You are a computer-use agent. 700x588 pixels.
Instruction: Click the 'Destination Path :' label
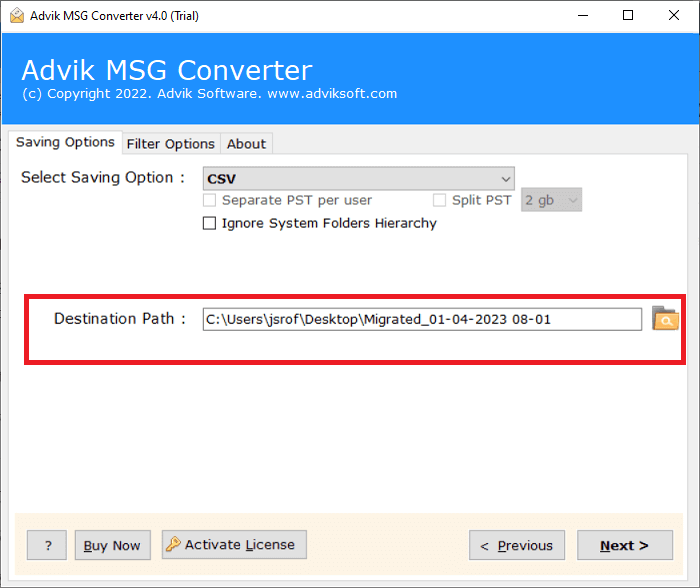(x=120, y=319)
